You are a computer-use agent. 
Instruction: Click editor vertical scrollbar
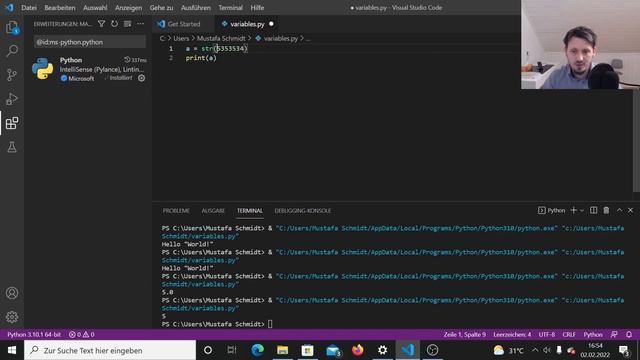636,141
